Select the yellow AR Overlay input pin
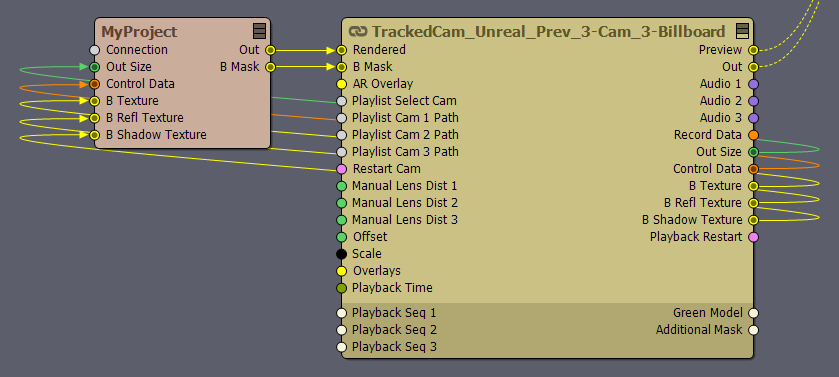This screenshot has height=377, width=839. pyautogui.click(x=341, y=84)
